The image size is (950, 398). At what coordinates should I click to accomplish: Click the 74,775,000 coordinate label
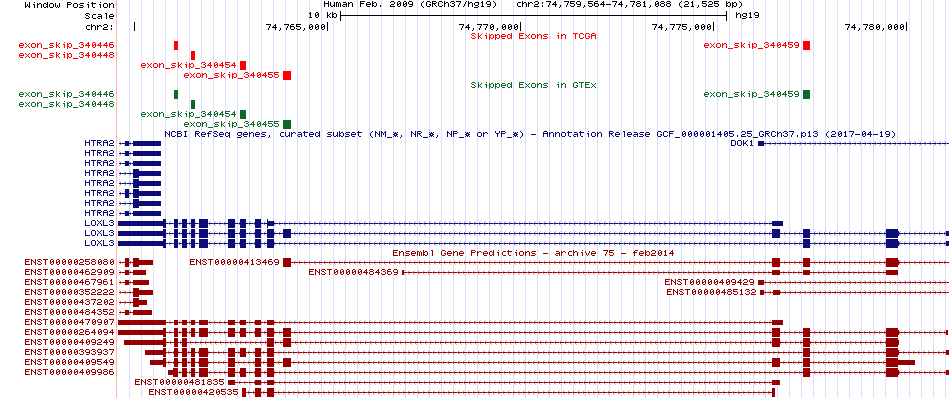(682, 27)
